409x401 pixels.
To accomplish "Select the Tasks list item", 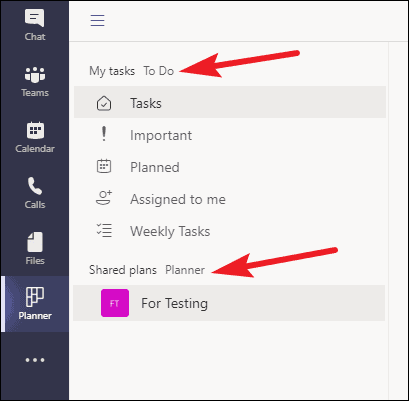I will click(230, 102).
